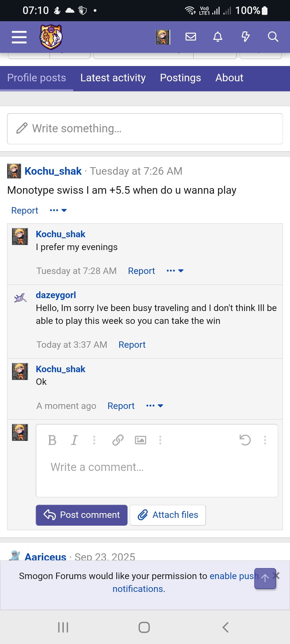The width and height of the screenshot is (290, 644).
Task: Click the insert image icon in editor
Action: click(x=140, y=440)
